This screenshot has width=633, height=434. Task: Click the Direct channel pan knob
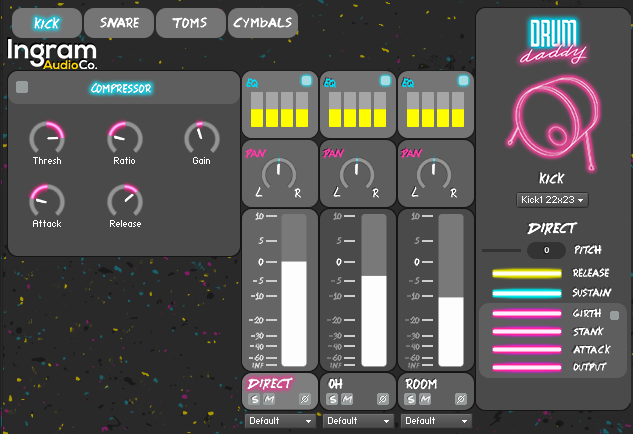279,174
